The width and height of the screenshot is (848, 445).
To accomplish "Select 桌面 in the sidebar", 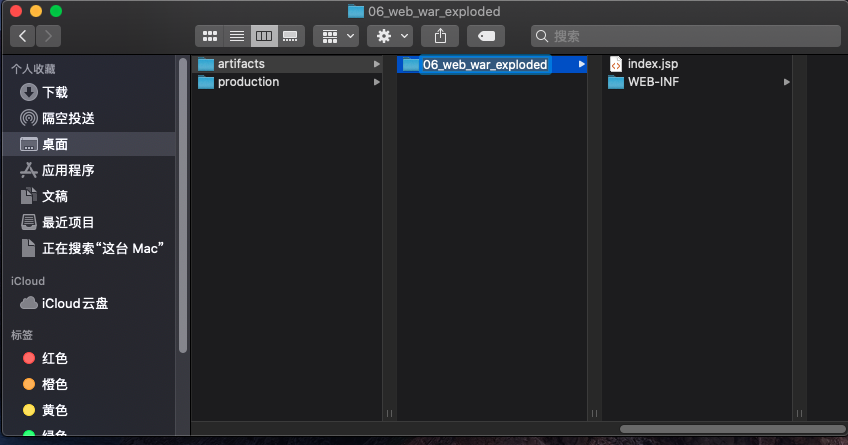I will pyautogui.click(x=89, y=144).
